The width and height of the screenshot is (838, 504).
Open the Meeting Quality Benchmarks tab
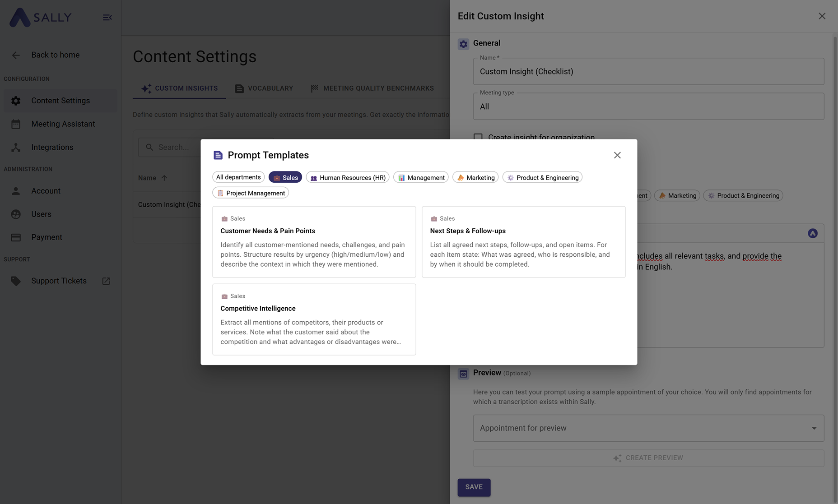(x=372, y=88)
